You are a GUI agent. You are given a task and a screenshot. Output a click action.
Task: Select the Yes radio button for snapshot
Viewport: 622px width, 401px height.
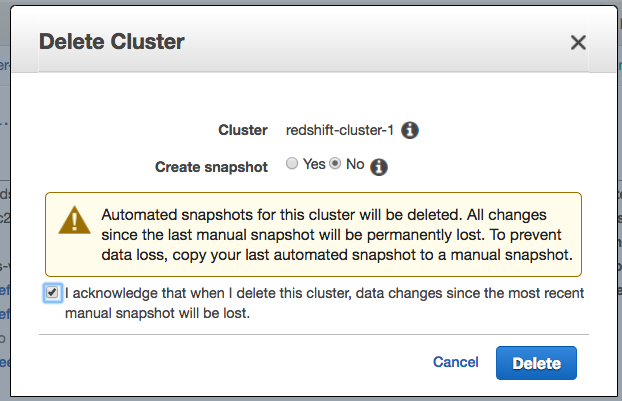tap(292, 164)
